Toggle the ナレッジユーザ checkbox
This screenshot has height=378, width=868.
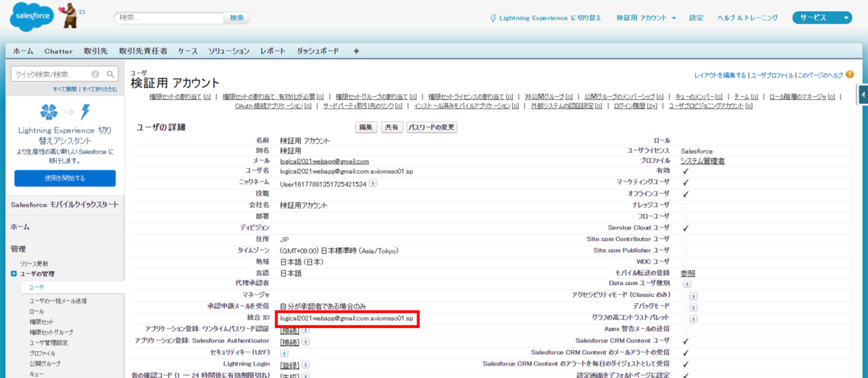tap(685, 206)
